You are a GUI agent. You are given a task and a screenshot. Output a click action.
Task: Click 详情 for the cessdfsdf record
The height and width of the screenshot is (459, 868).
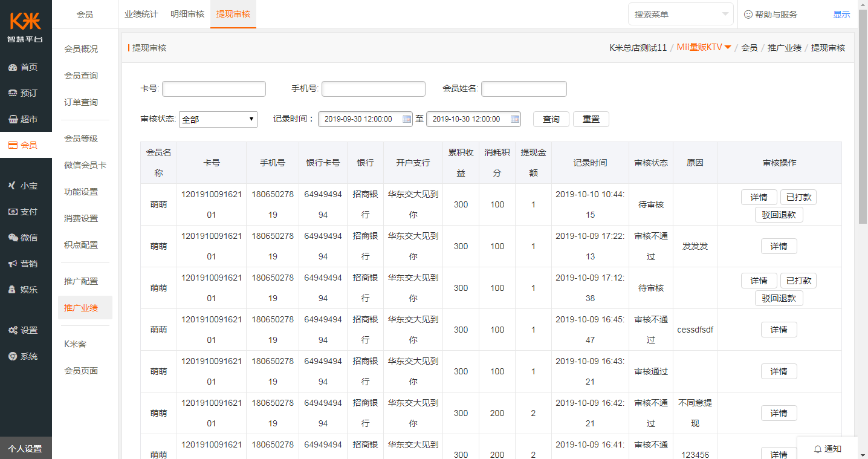(779, 330)
